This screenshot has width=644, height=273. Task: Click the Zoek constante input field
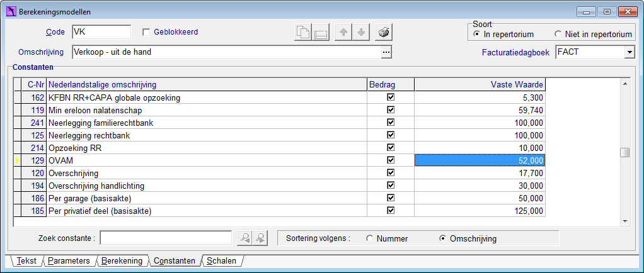pyautogui.click(x=166, y=238)
